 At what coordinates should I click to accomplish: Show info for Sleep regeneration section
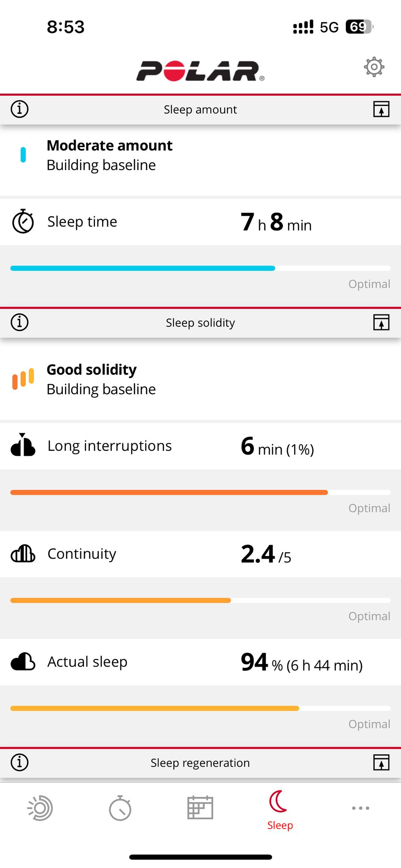click(19, 762)
